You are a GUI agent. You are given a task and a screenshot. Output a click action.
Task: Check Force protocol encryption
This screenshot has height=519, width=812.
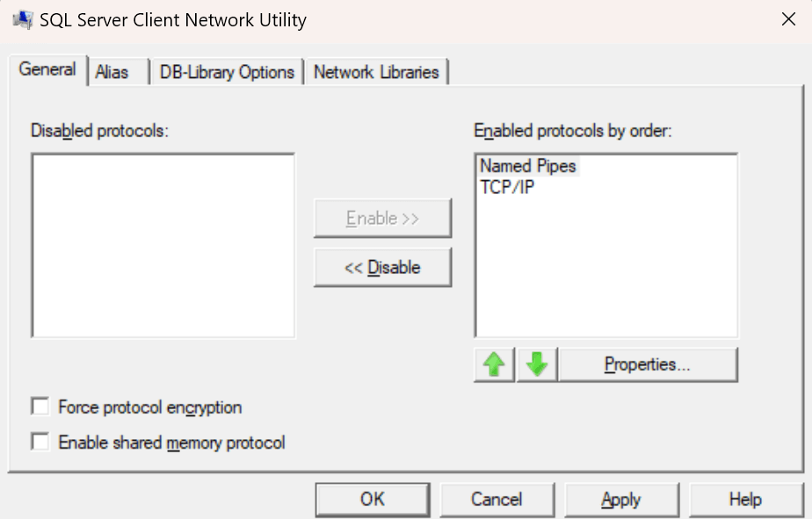pos(40,407)
